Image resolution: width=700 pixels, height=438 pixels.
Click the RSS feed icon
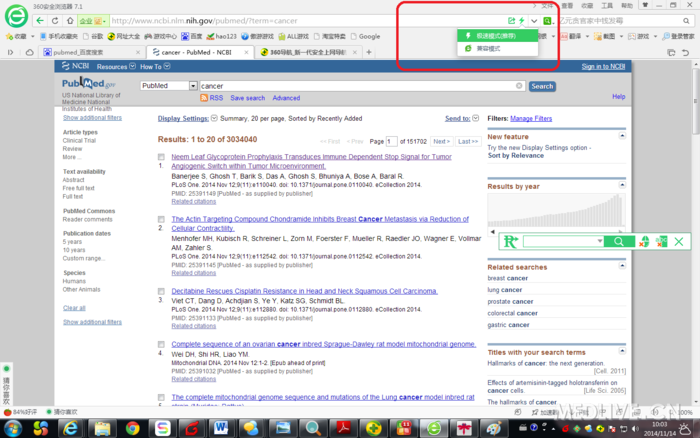coord(204,98)
